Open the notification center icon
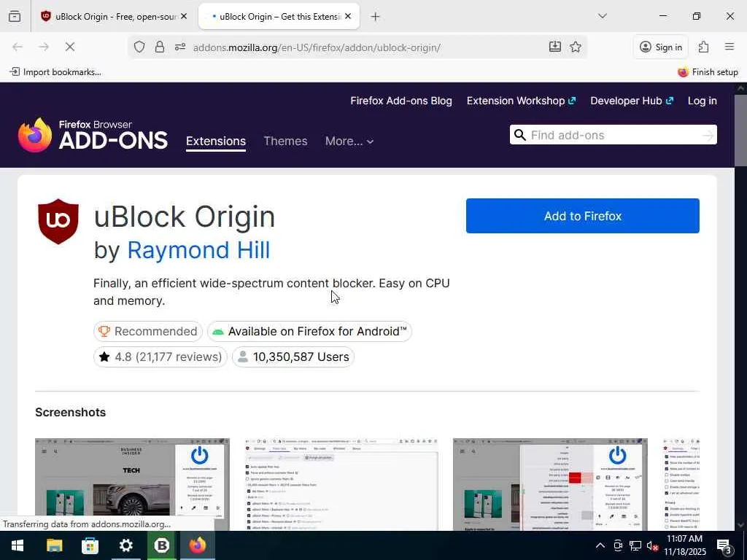 pos(724,545)
